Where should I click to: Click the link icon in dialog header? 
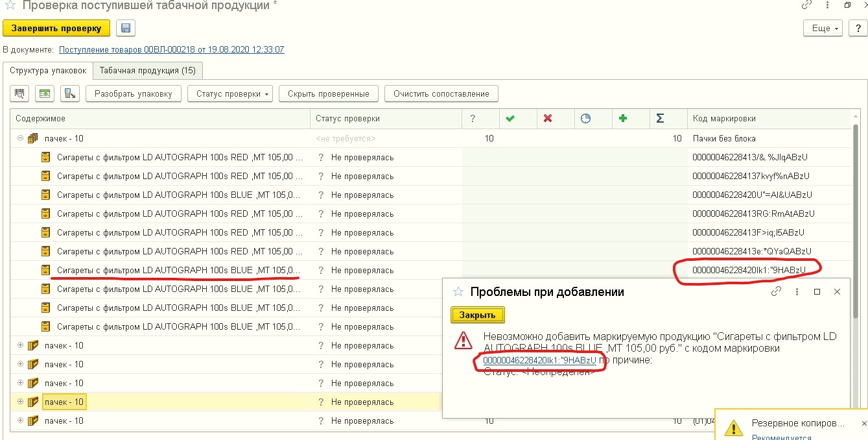776,292
